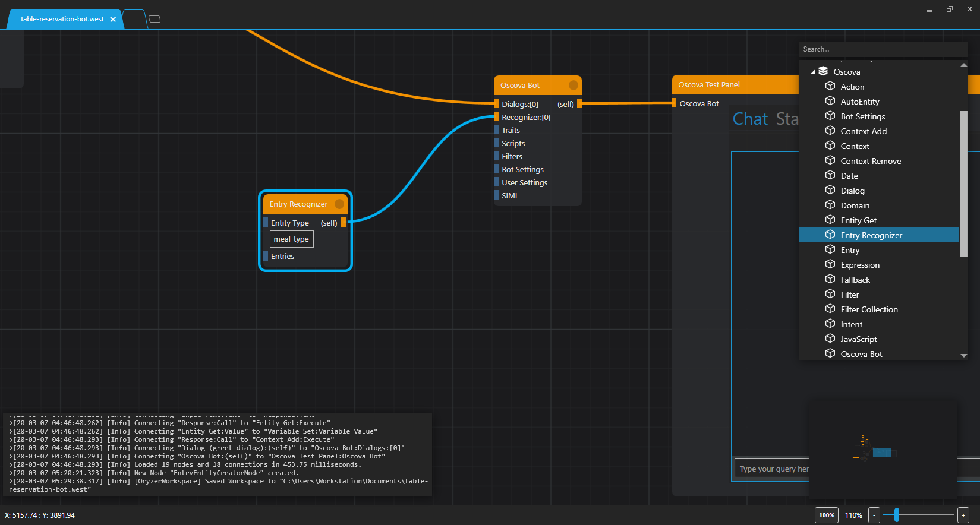
Task: Click the Dialogs input port on Oscova Bot node
Action: click(496, 104)
